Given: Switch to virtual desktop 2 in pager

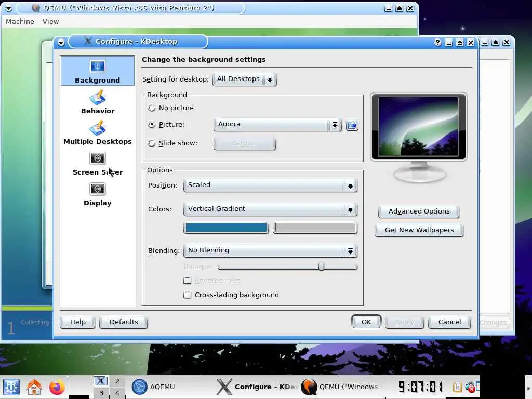Looking at the screenshot, I should 117,381.
